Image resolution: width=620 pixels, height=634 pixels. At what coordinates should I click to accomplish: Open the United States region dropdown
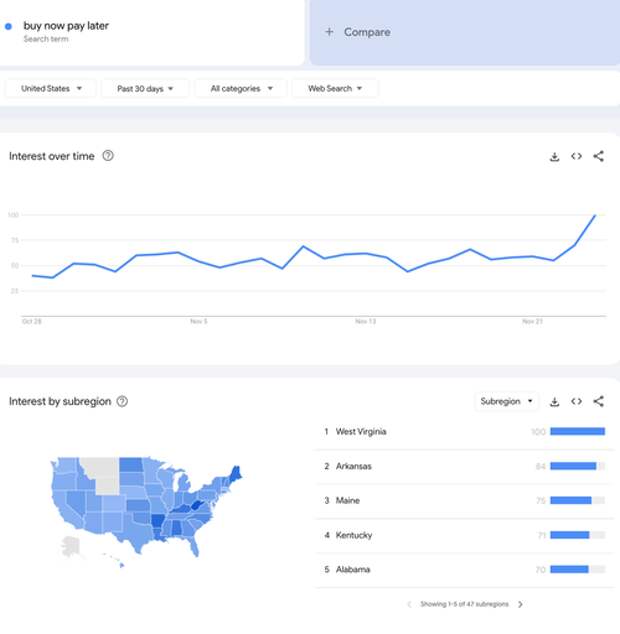pos(51,89)
